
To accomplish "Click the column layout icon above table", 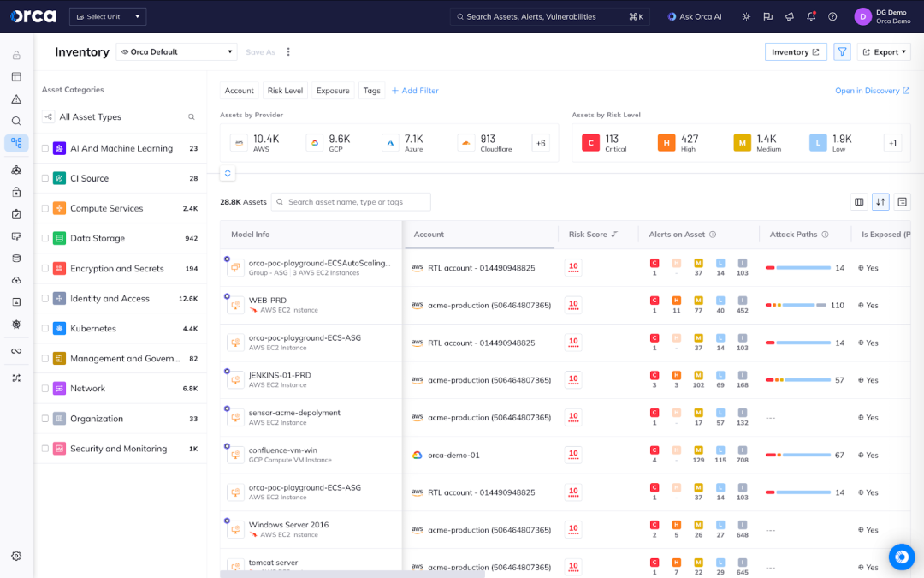I will 859,202.
